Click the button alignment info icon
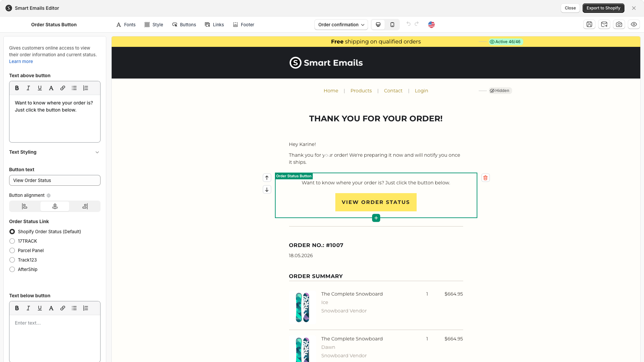Screen dimensions: 644x362 pos(49,195)
